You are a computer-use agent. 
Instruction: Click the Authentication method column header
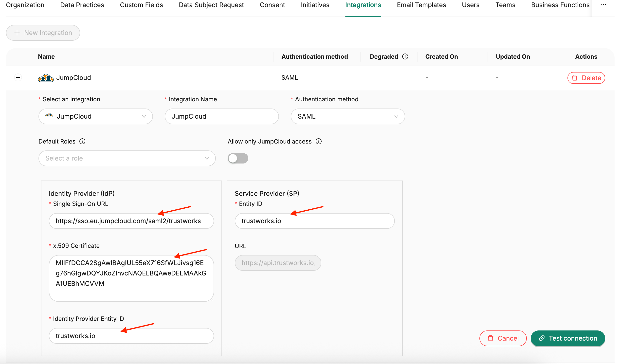(x=315, y=57)
